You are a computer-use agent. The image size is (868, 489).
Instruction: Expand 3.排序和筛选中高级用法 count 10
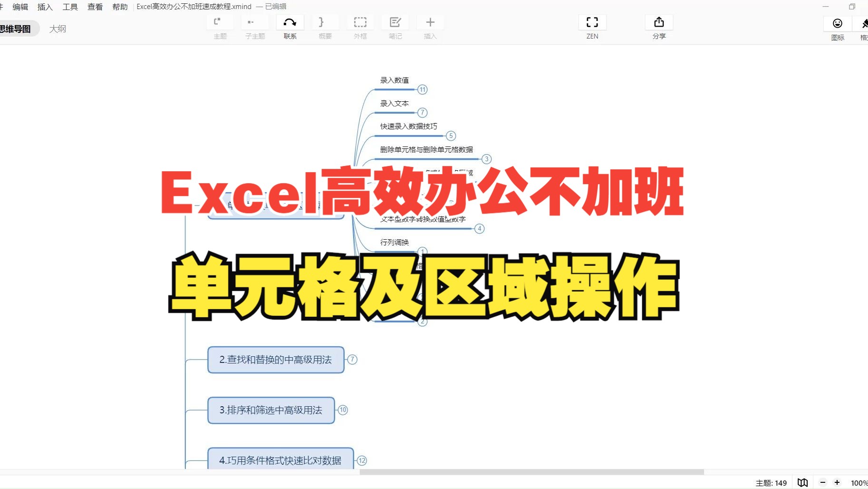point(343,410)
